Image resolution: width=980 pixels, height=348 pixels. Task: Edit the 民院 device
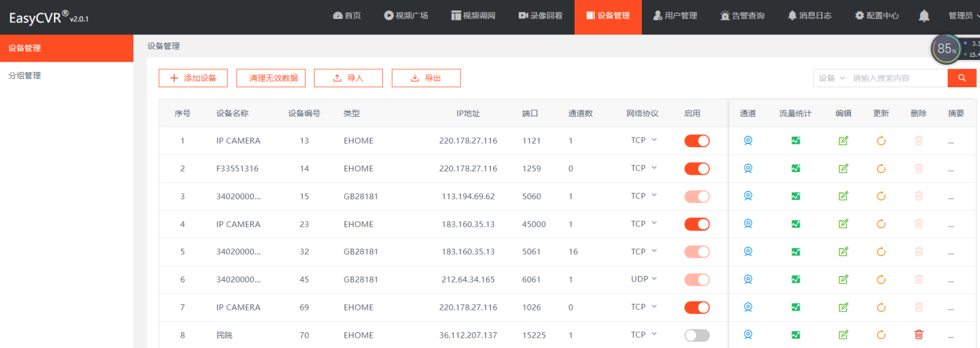coord(843,335)
